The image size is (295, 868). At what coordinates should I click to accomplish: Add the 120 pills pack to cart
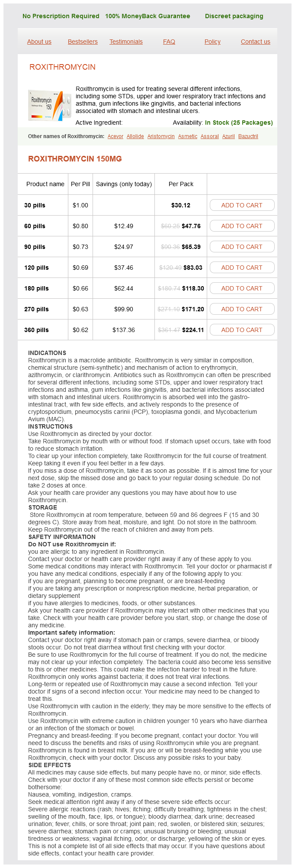tap(242, 268)
